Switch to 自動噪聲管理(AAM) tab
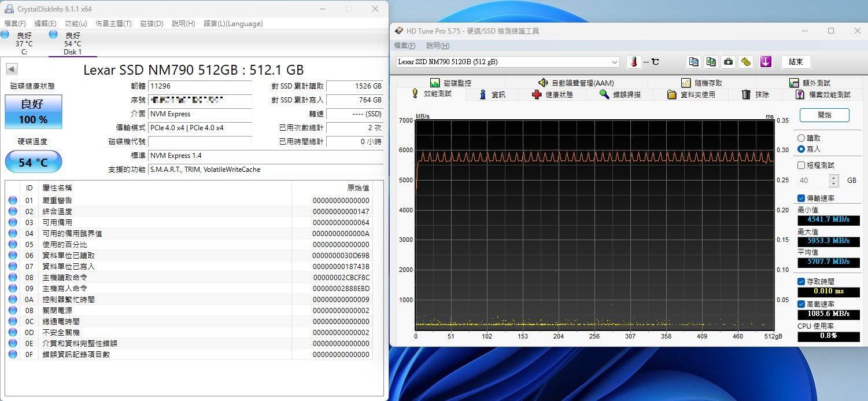The image size is (868, 401). point(576,83)
